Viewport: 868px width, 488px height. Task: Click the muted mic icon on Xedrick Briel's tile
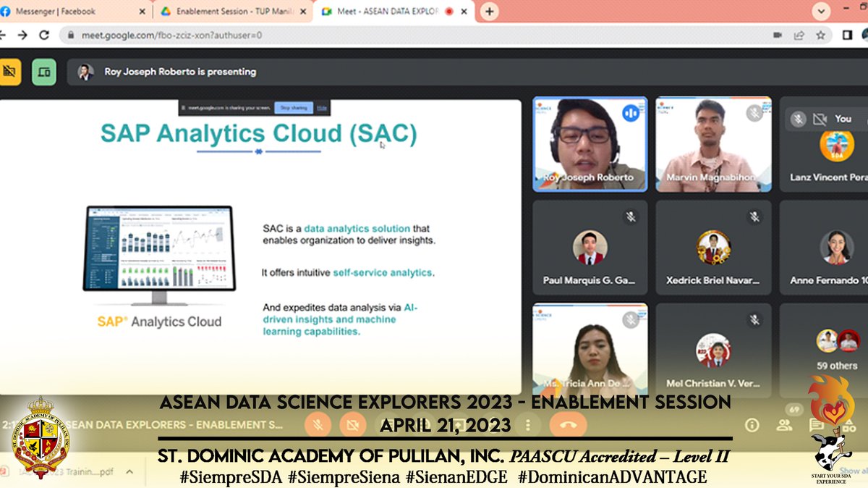754,216
